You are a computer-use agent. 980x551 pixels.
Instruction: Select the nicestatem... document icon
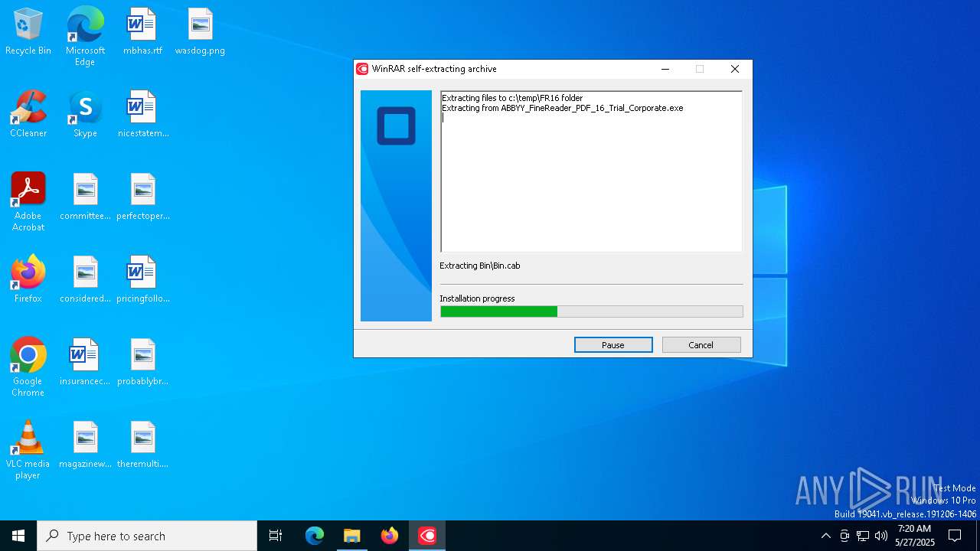[x=142, y=115]
